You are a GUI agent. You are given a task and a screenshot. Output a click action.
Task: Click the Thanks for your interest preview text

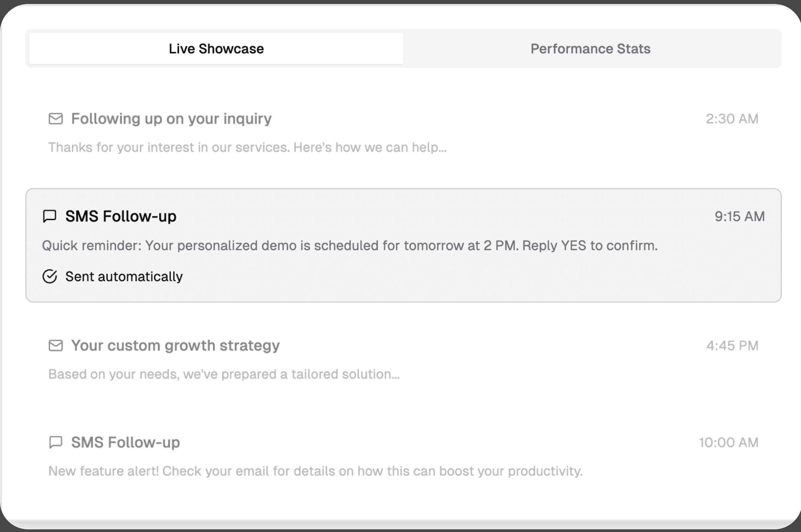[x=247, y=147]
